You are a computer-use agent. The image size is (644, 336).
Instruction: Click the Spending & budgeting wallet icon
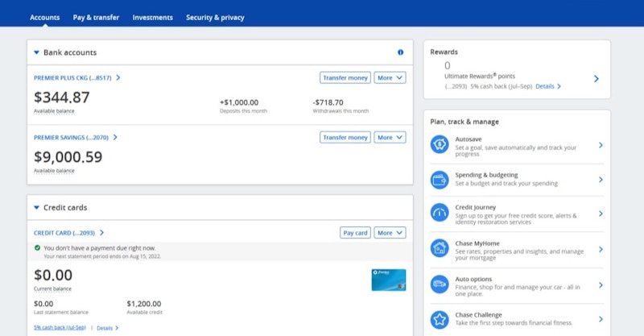pyautogui.click(x=440, y=179)
